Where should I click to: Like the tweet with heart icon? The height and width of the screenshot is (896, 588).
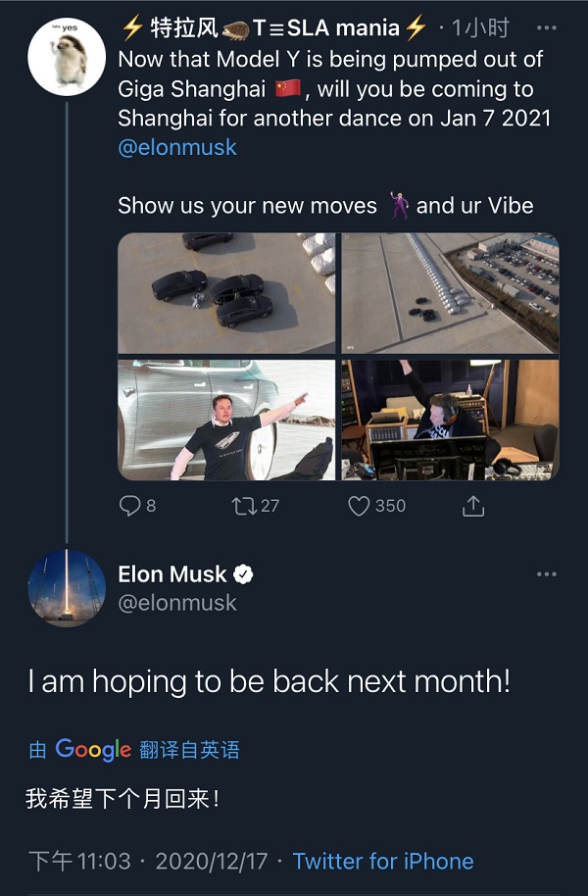(360, 506)
